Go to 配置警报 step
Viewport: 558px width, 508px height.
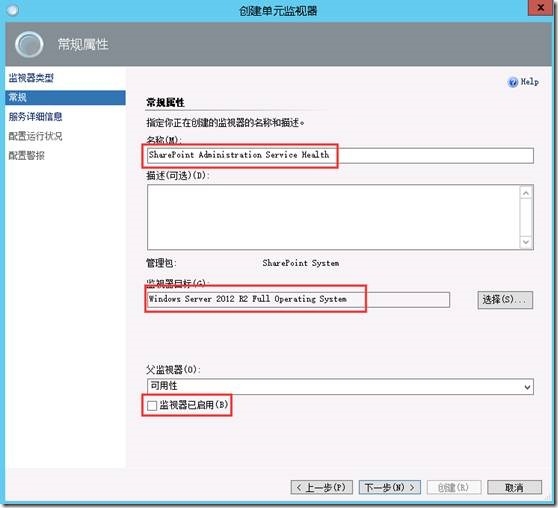[x=27, y=156]
